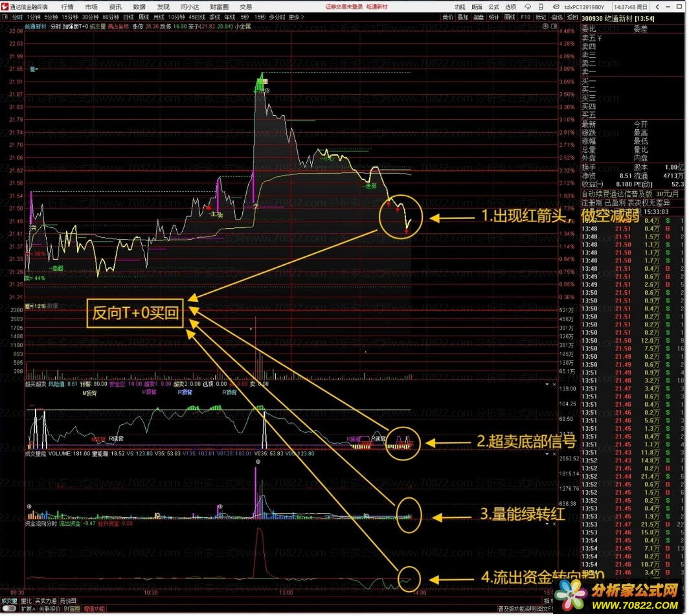Close the 超买超卖 indicator panel
Image resolution: width=689 pixels, height=616 pixels.
(554, 384)
